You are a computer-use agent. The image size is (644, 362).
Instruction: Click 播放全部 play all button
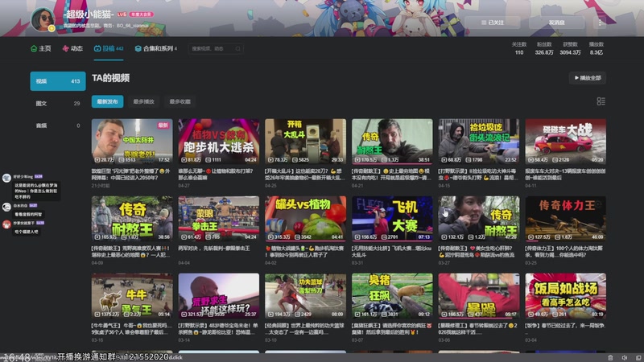click(588, 78)
